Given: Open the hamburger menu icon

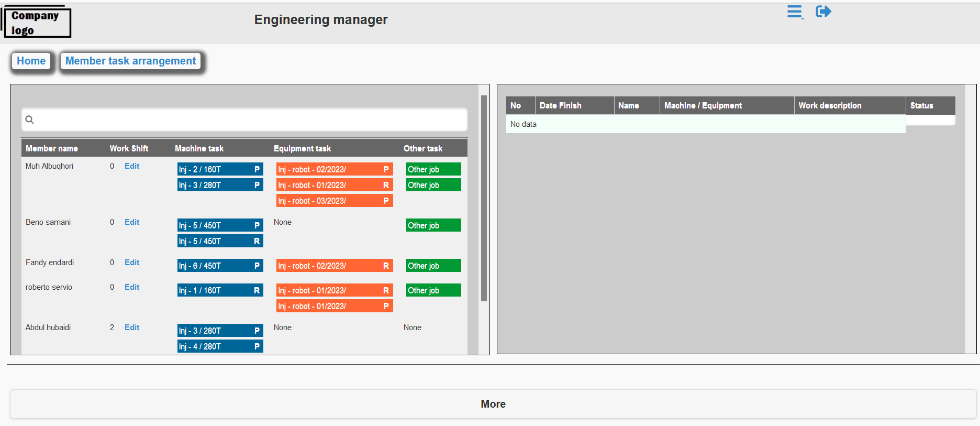Looking at the screenshot, I should coord(795,12).
